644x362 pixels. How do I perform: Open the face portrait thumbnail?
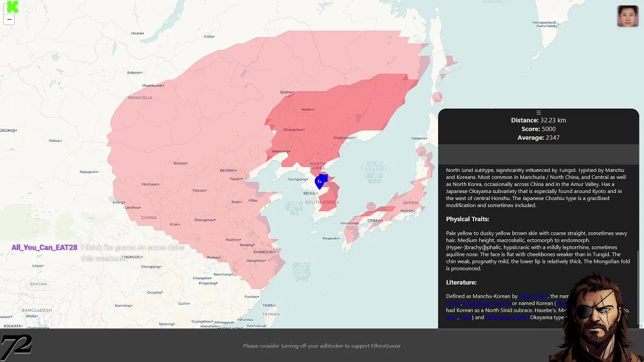tap(627, 16)
